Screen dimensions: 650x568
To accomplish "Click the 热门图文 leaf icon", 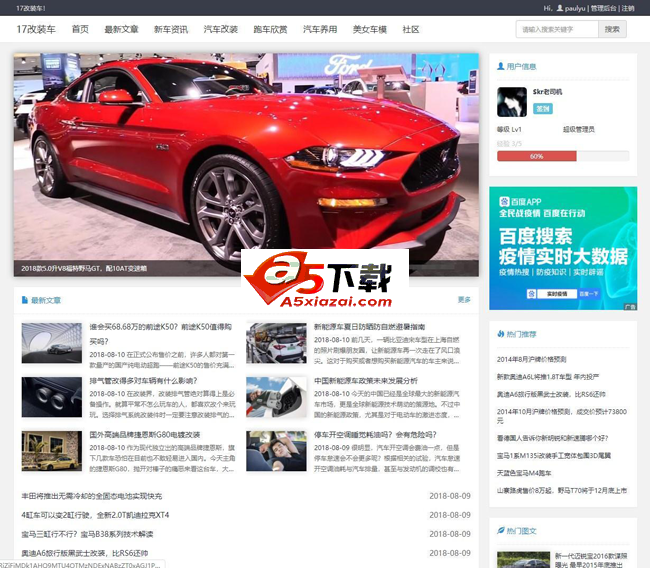I will coord(500,530).
